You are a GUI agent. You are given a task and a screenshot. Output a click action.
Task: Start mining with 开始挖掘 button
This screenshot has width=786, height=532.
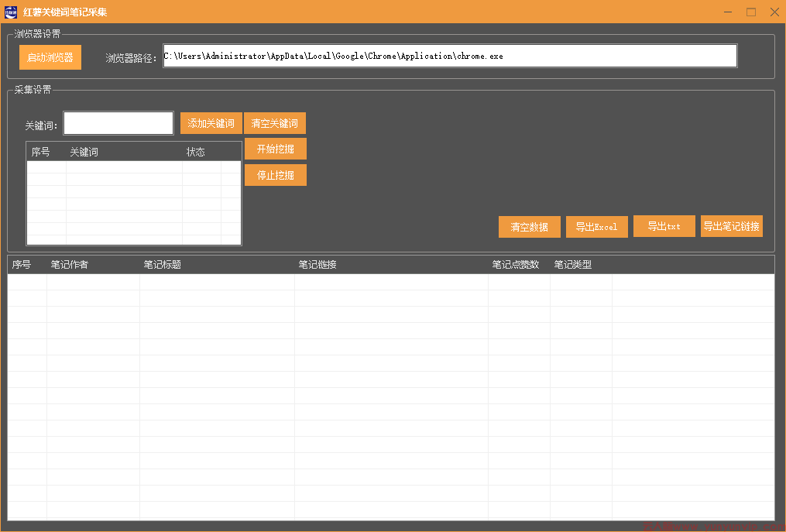[275, 149]
